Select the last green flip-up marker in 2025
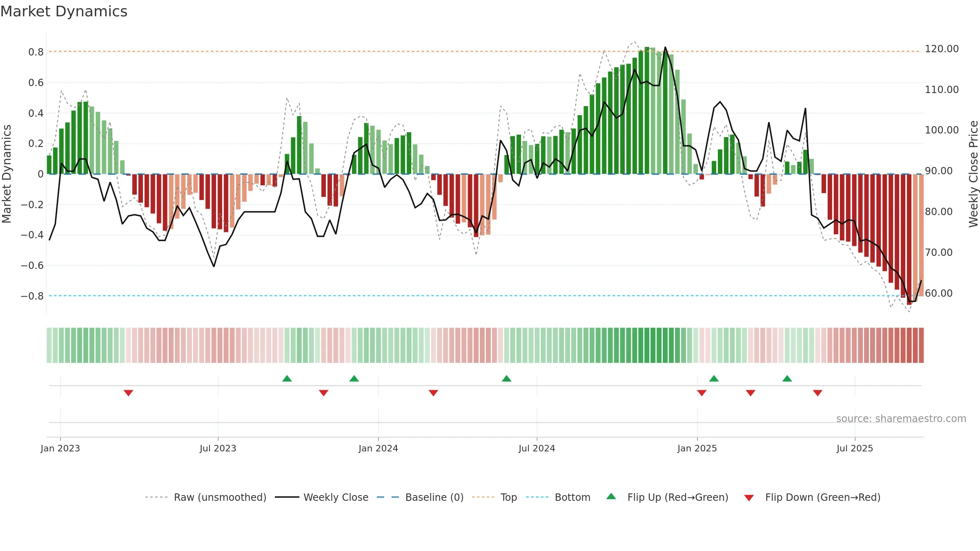The image size is (980, 551). [x=787, y=378]
